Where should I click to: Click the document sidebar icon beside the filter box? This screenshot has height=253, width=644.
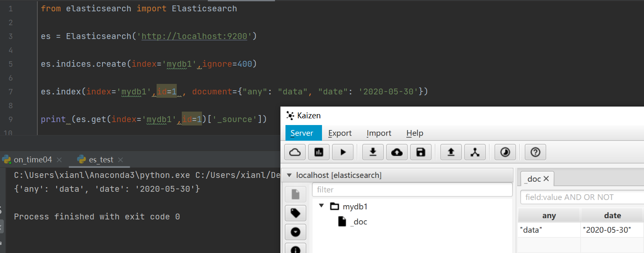pos(296,194)
